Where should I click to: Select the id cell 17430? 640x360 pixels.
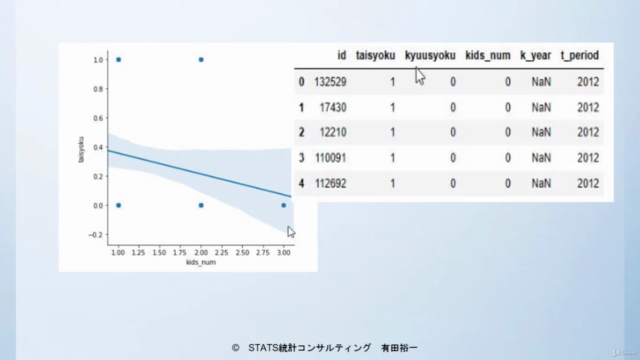pyautogui.click(x=333, y=107)
